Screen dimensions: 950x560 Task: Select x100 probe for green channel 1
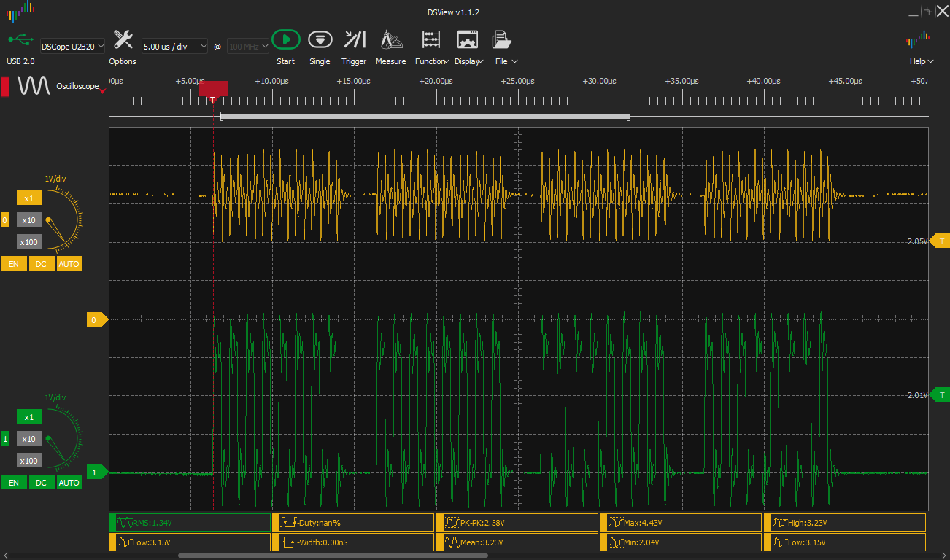click(x=29, y=461)
